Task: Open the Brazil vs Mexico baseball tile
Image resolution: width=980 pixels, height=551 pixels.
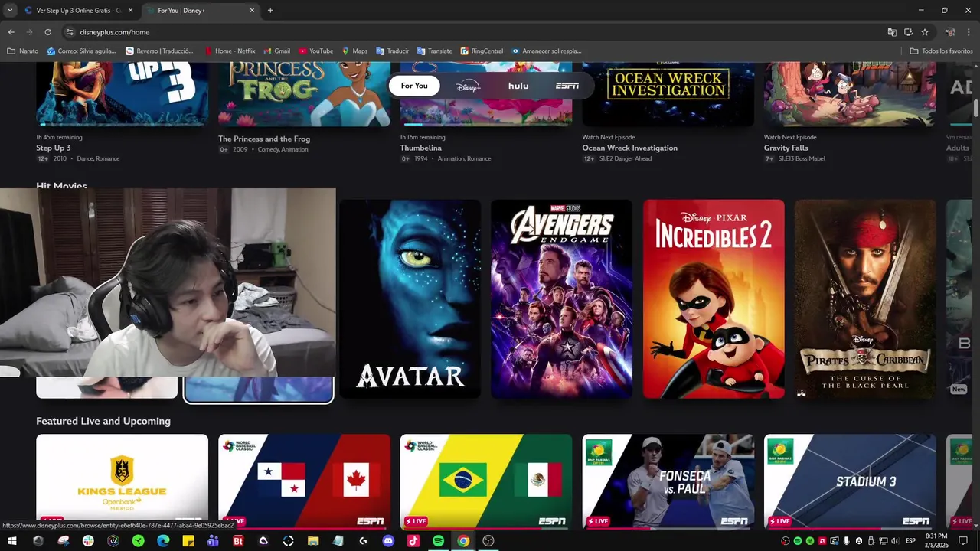Action: (486, 481)
